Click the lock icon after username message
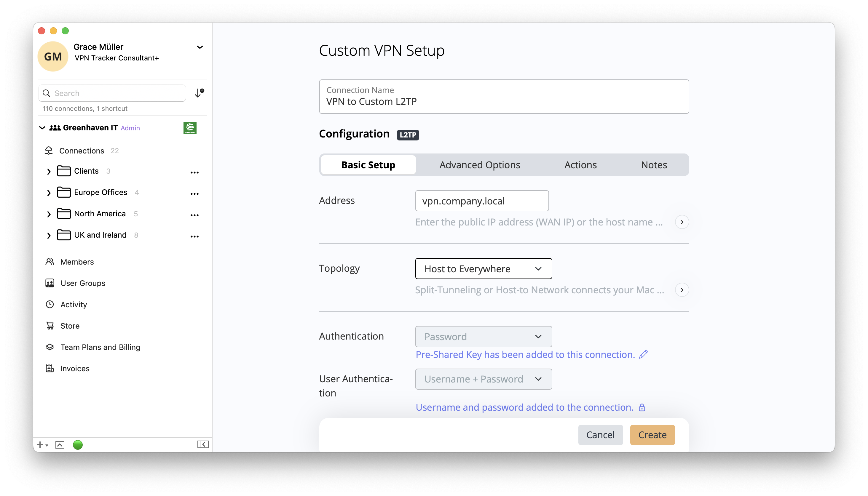The height and width of the screenshot is (496, 868). pos(642,407)
